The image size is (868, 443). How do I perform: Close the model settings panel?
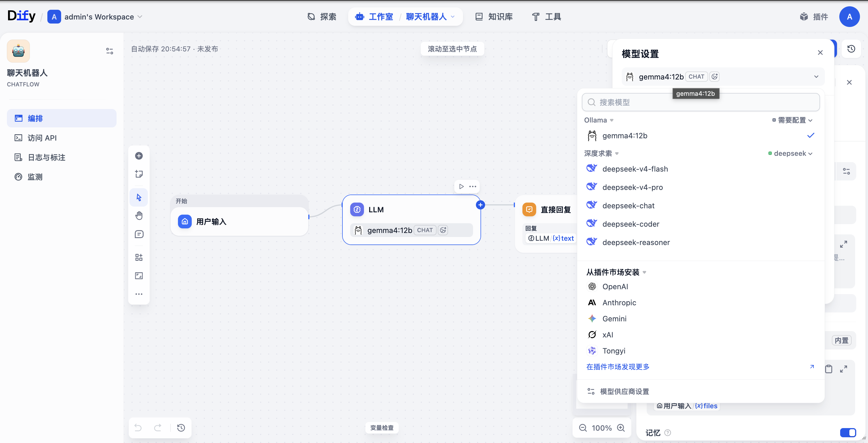820,53
